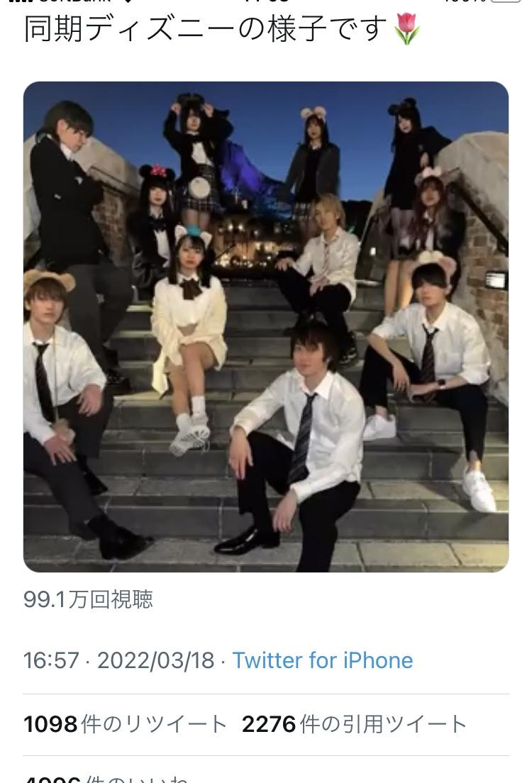This screenshot has height=783, width=532.
Task: Tap the round white drum bag in video
Action: click(199, 188)
